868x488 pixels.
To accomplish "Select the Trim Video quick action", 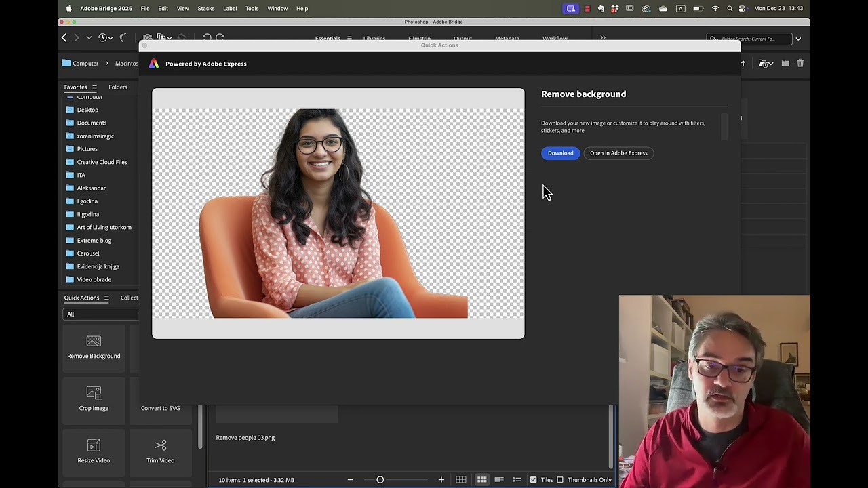I will pyautogui.click(x=161, y=451).
